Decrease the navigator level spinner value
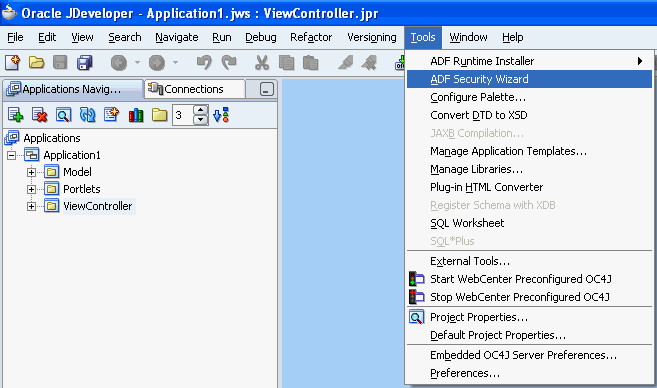The height and width of the screenshot is (388, 657). click(x=201, y=120)
